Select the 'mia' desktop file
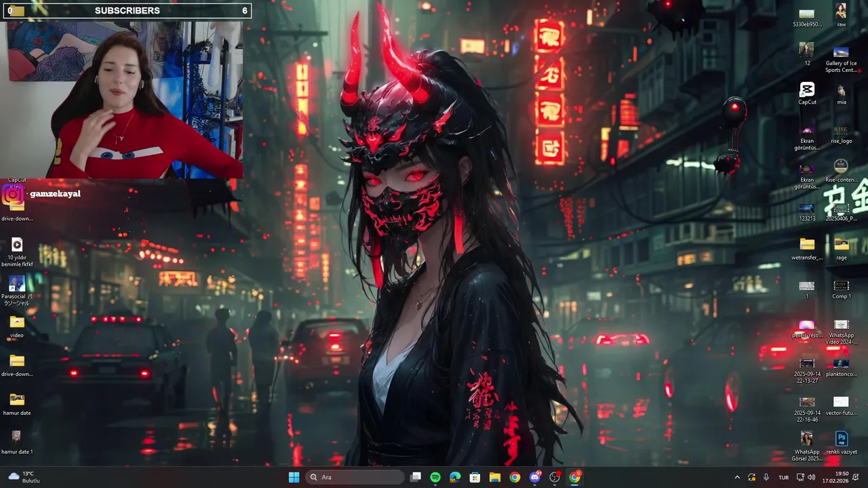Screen dimensions: 868x488 [x=841, y=94]
